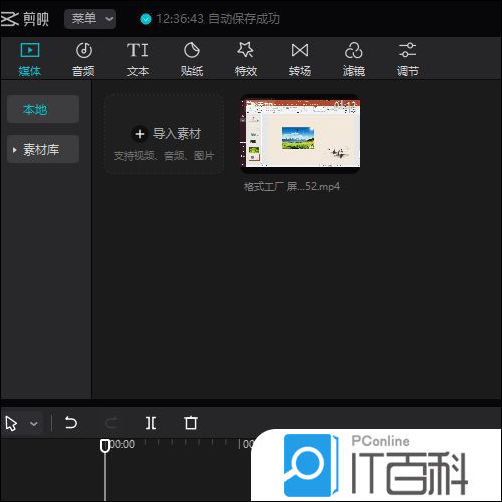Image resolution: width=502 pixels, height=502 pixels.
Task: Open the 文本 (Text) tab
Action: tap(138, 59)
